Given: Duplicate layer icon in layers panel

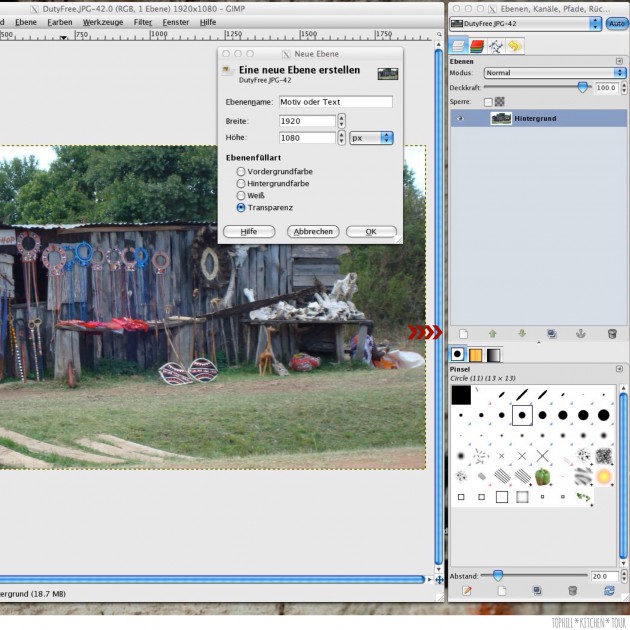Looking at the screenshot, I should tap(552, 334).
